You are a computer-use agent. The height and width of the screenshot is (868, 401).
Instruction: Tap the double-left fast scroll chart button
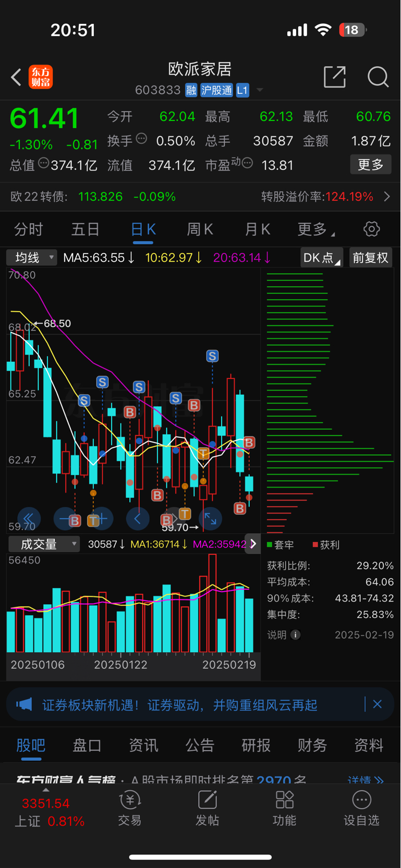[29, 519]
